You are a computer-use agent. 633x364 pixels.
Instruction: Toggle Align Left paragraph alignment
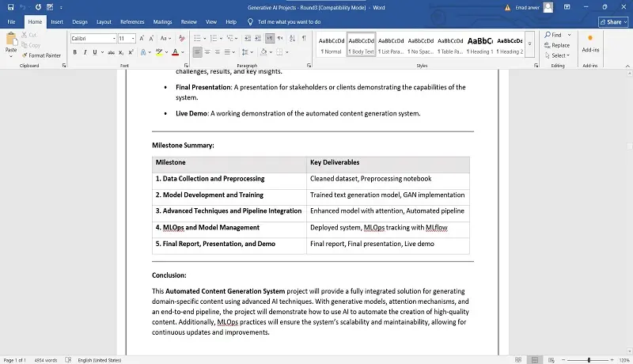[197, 52]
